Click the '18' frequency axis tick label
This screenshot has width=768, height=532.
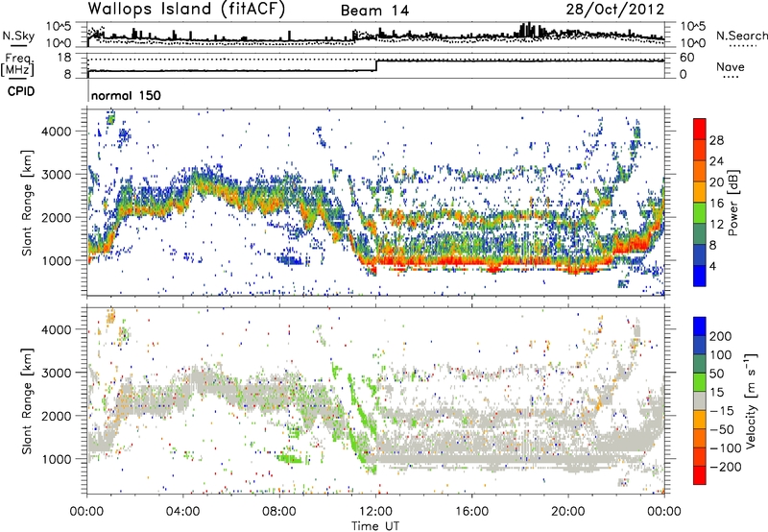pos(64,58)
